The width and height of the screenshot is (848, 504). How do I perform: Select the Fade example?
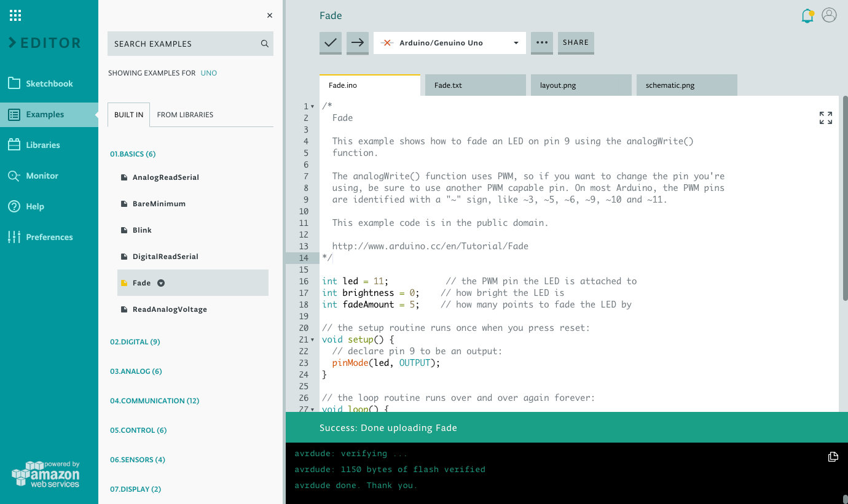[x=193, y=283]
